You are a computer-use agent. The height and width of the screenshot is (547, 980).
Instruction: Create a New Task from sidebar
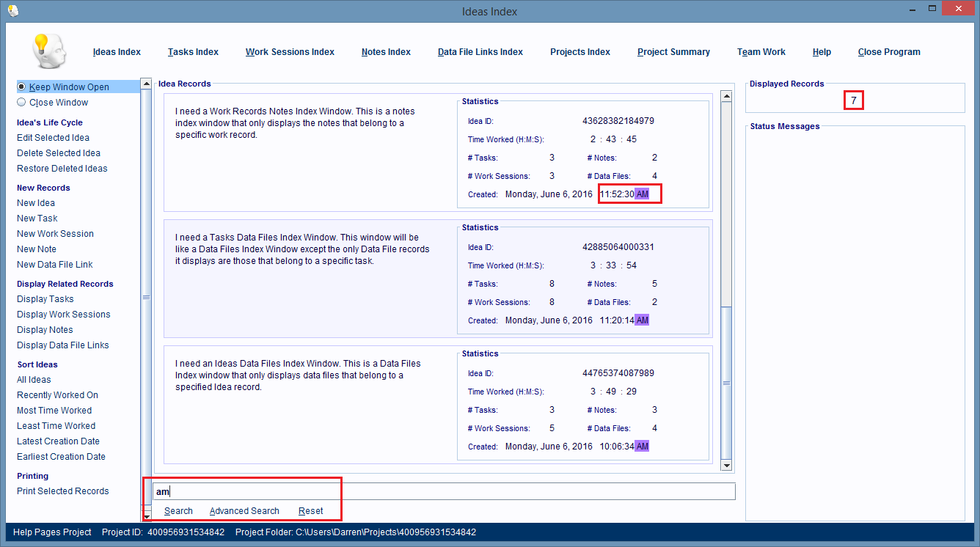pyautogui.click(x=37, y=219)
